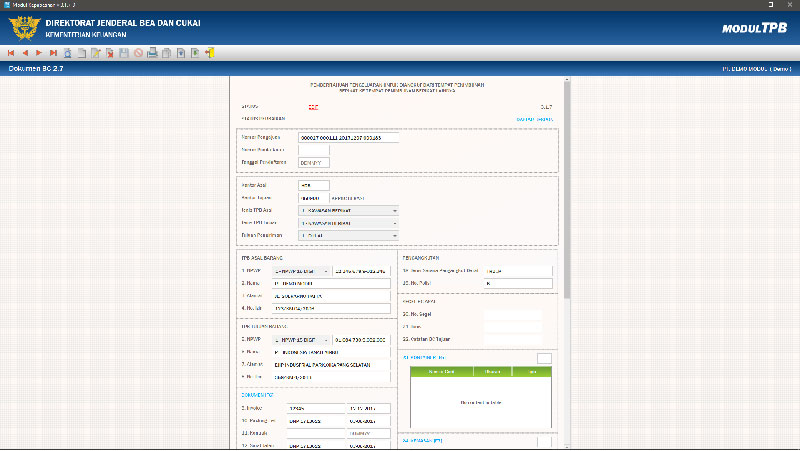Click the Print icon in toolbar

point(152,53)
